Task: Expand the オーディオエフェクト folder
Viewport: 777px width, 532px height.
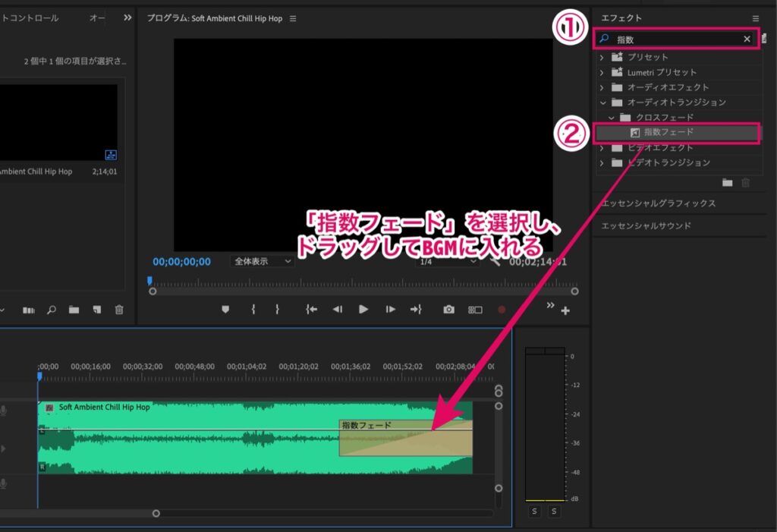Action: pyautogui.click(x=602, y=87)
